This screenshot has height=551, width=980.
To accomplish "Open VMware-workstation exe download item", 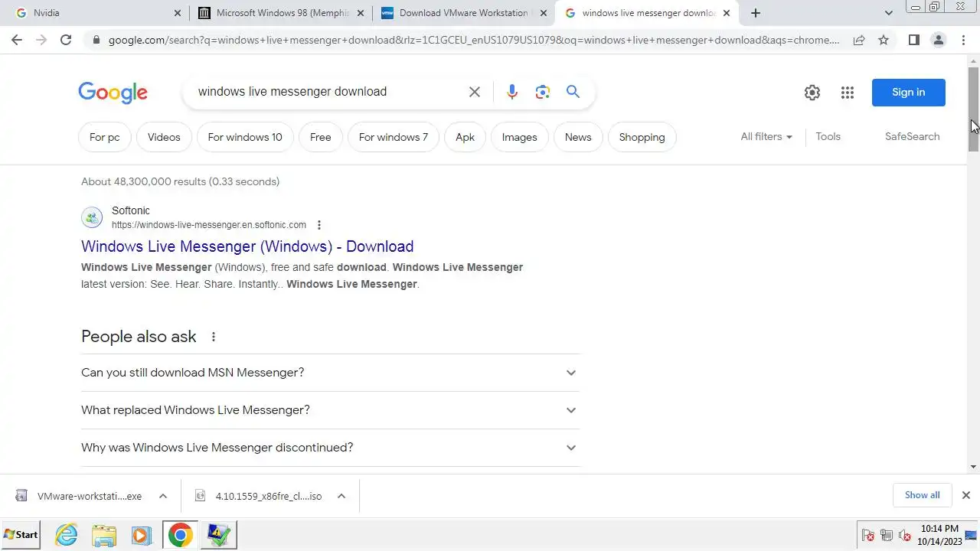I will tap(90, 496).
